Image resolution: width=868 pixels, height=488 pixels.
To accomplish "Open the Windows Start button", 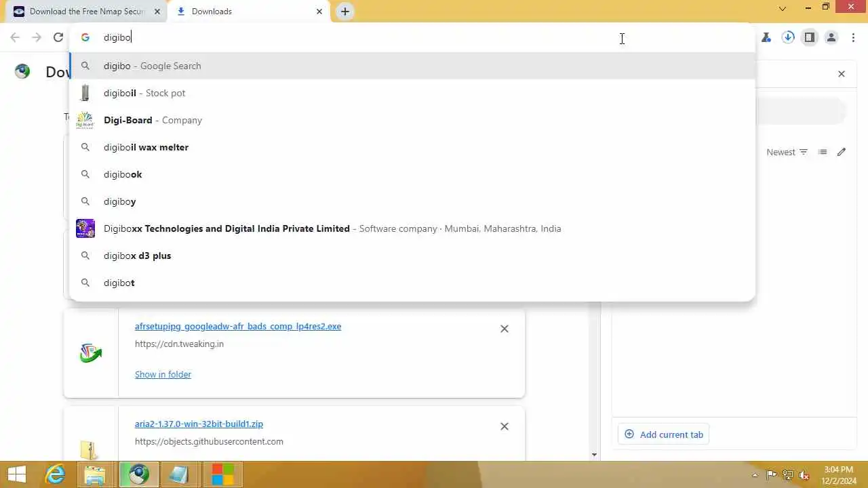I will [x=17, y=474].
